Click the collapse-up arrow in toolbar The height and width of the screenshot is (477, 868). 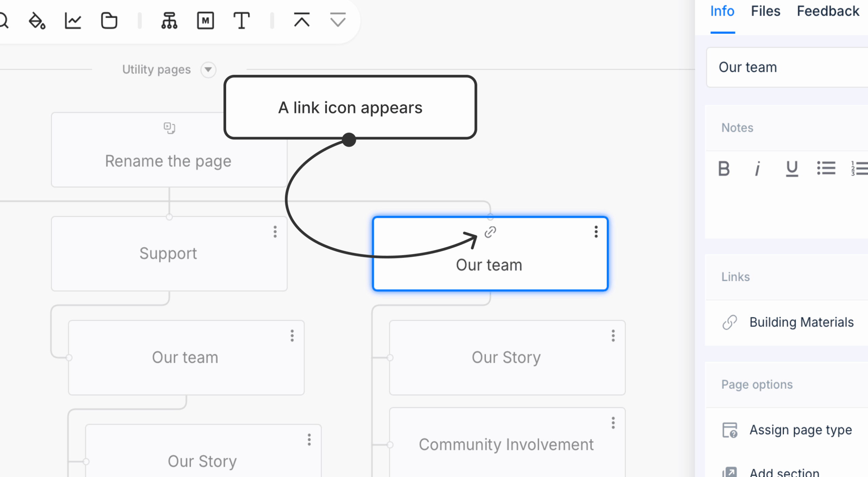302,20
